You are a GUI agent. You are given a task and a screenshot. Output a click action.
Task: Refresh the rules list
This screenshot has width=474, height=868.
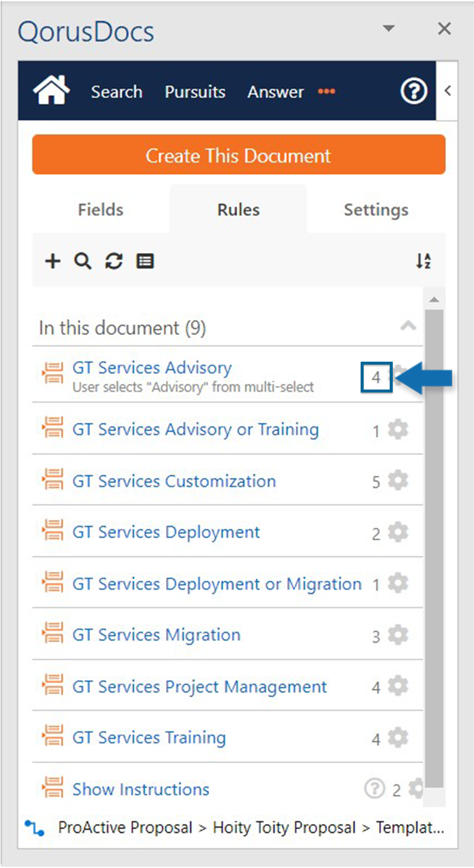tap(114, 261)
